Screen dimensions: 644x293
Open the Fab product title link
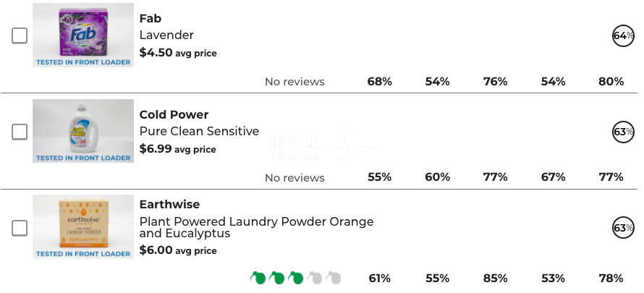(151, 19)
